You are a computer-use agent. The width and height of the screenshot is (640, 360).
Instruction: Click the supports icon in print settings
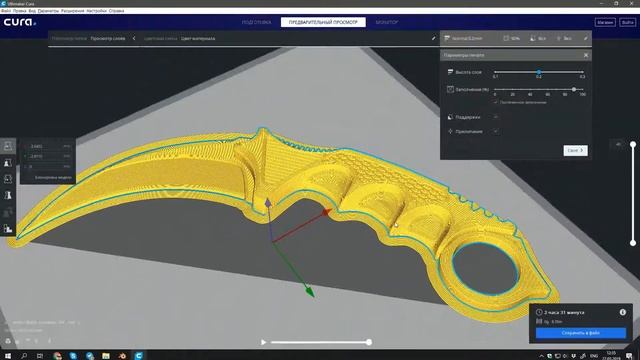pyautogui.click(x=450, y=117)
